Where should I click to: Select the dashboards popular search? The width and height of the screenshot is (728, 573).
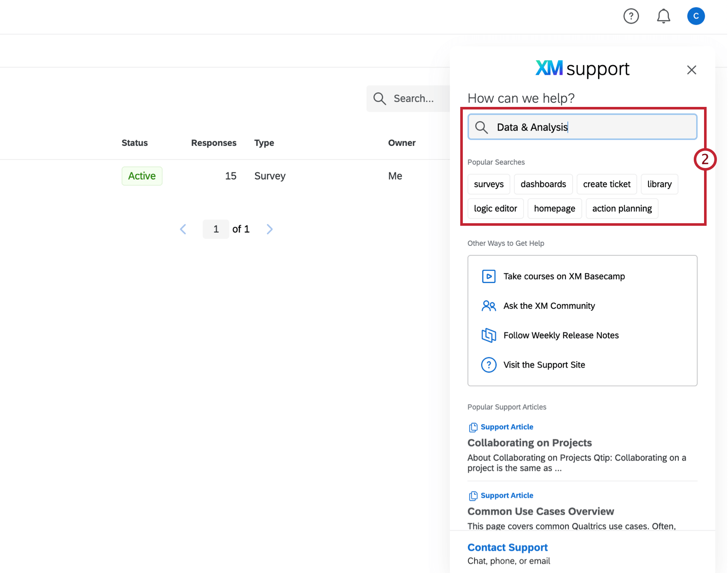pyautogui.click(x=543, y=184)
